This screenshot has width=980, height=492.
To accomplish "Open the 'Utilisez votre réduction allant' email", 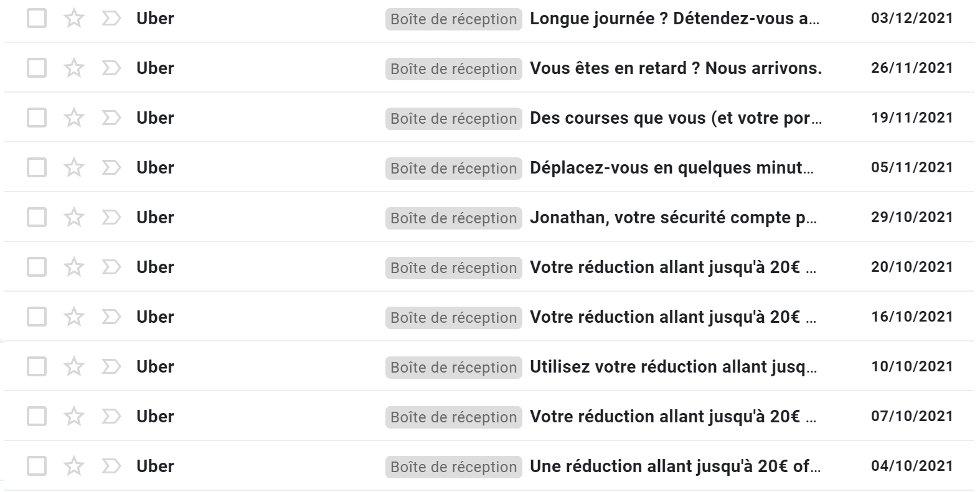I will point(673,366).
